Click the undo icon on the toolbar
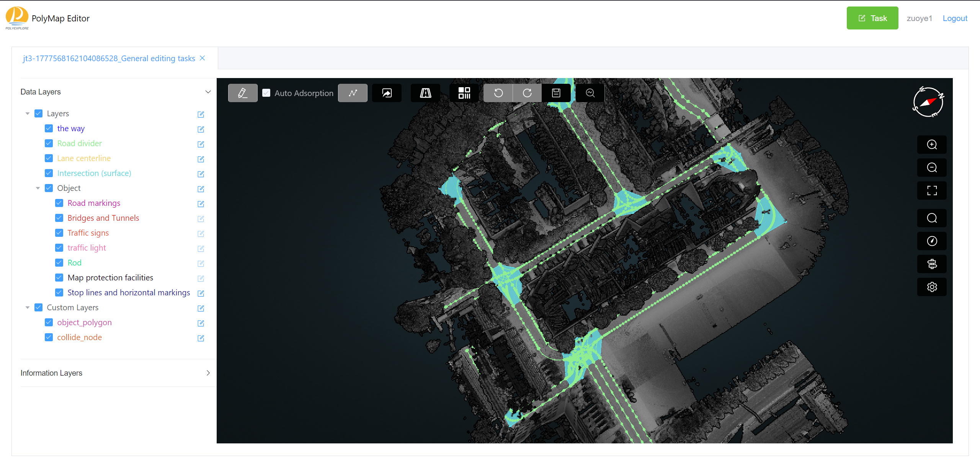This screenshot has height=474, width=980. point(498,93)
